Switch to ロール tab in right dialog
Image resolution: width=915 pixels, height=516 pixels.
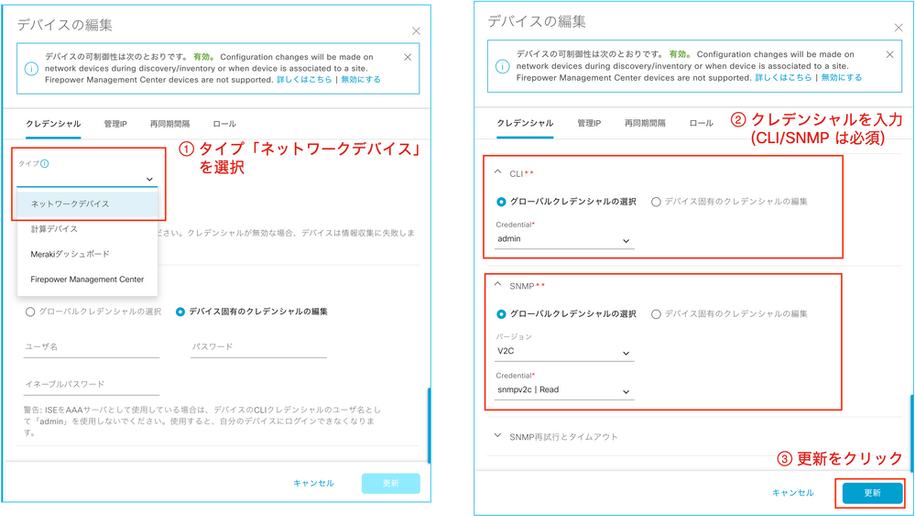pyautogui.click(x=701, y=123)
